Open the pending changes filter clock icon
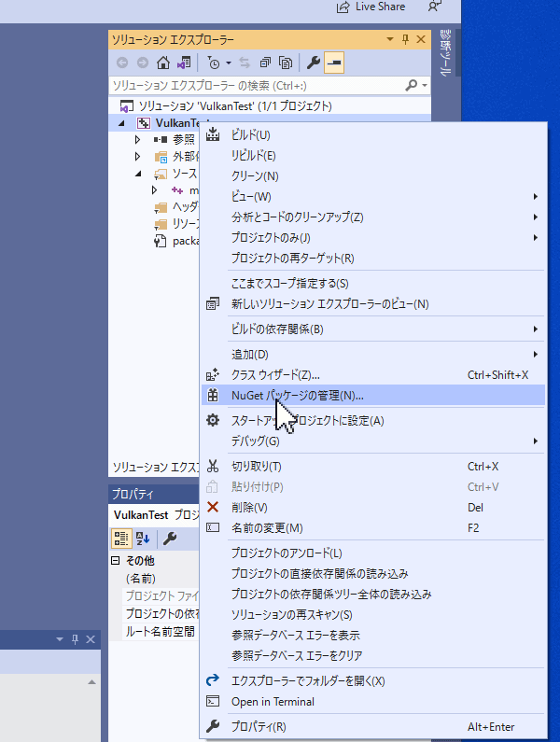The height and width of the screenshot is (742, 560). 214,63
